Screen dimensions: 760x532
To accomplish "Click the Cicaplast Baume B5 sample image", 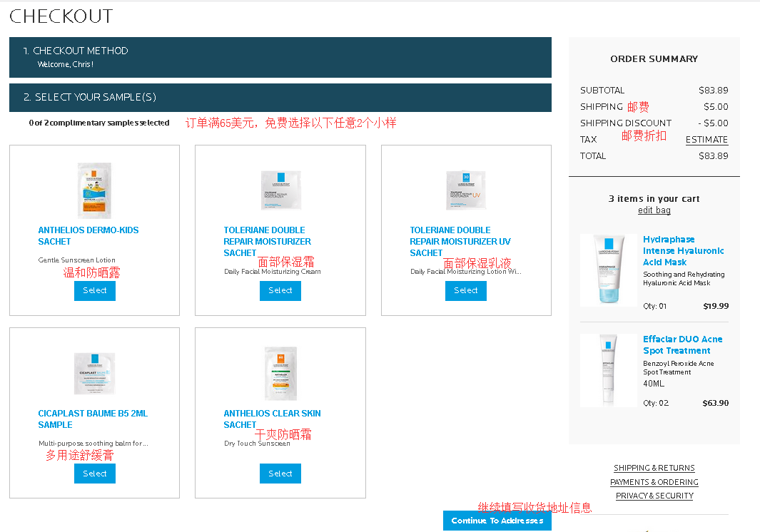I will click(94, 373).
